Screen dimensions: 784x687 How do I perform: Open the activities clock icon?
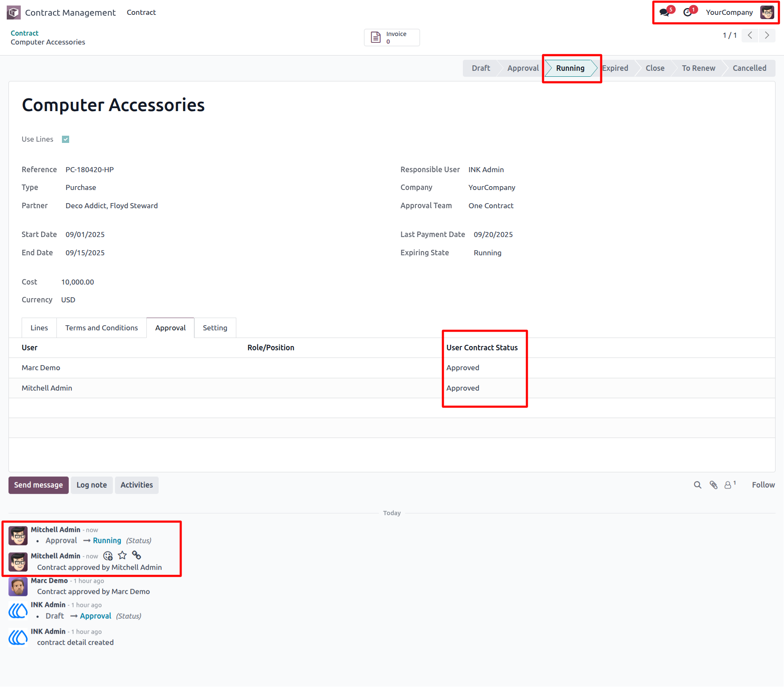687,12
